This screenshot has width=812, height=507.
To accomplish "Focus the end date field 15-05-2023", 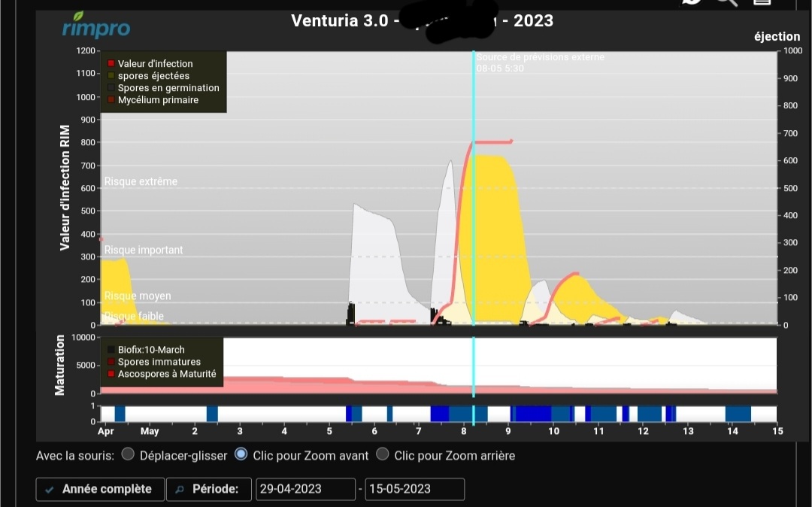I will point(415,489).
